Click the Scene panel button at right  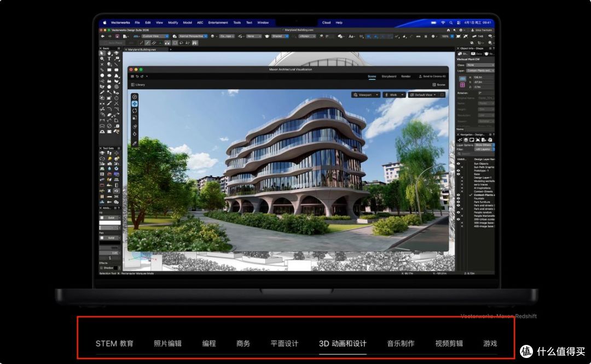[439, 85]
